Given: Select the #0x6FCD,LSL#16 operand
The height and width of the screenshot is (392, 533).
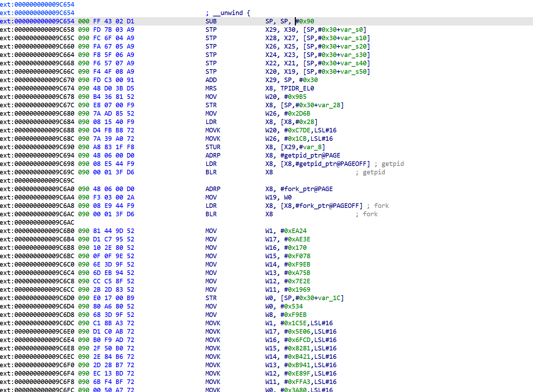Looking at the screenshot, I should tap(311, 340).
